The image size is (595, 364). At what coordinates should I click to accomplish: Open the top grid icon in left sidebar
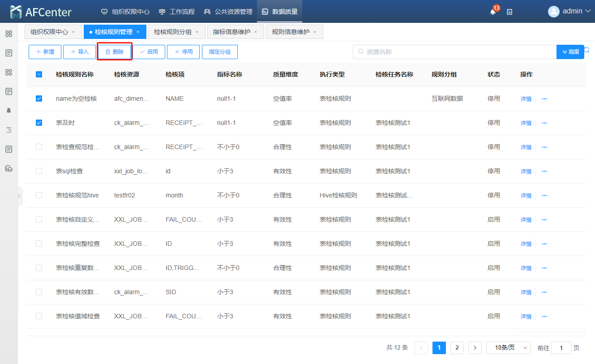tap(9, 34)
